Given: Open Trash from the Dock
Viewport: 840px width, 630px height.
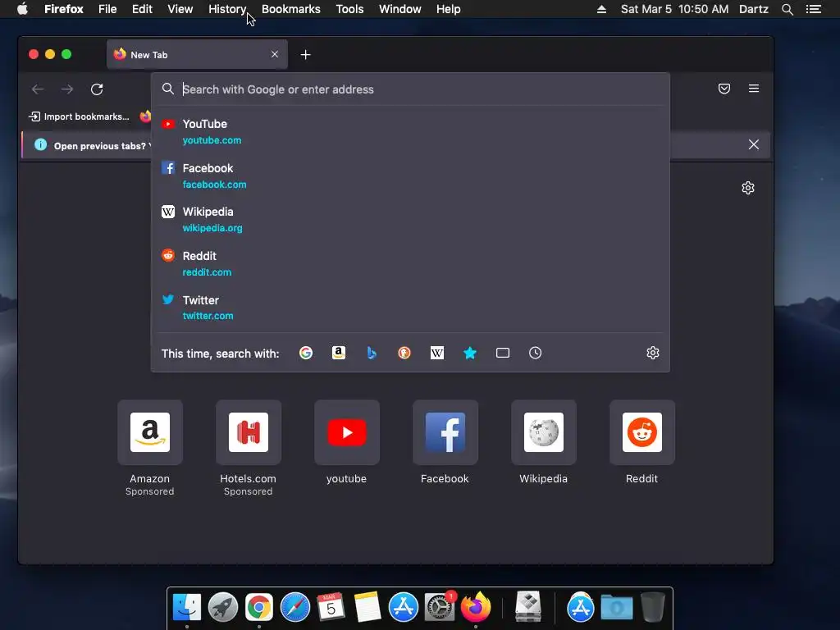Looking at the screenshot, I should pyautogui.click(x=652, y=608).
